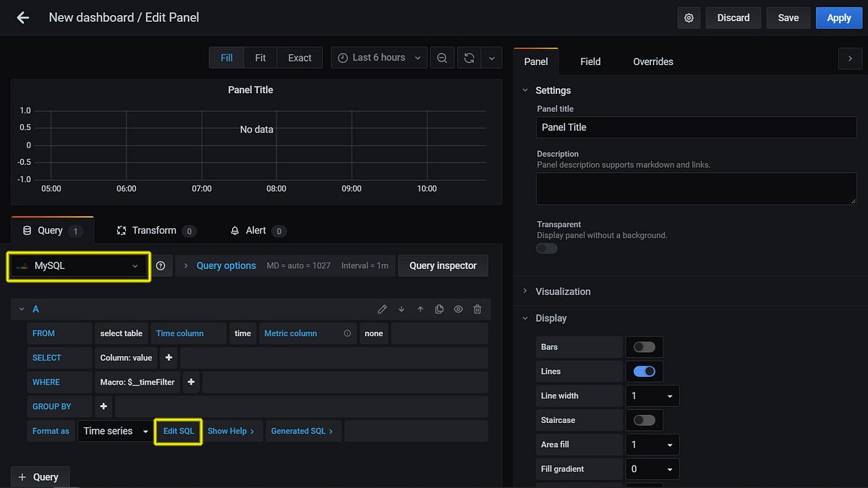868x488 pixels.
Task: Click the Panel Title graph header
Action: [x=250, y=90]
